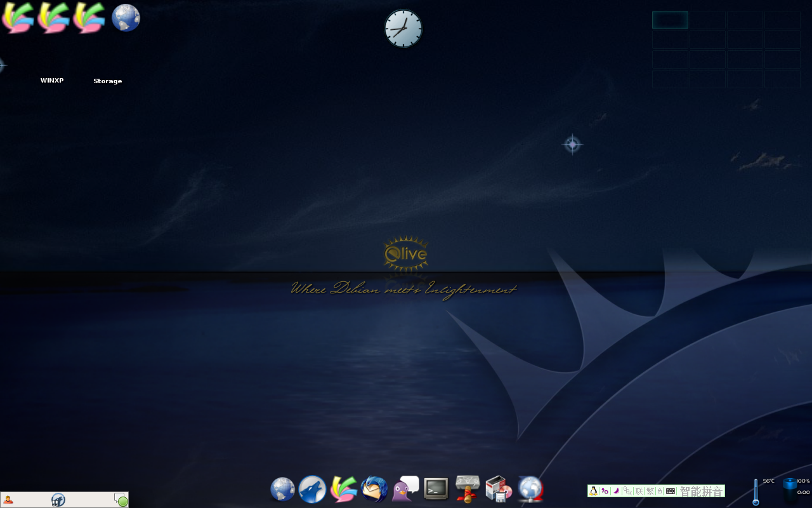Toggle the 联 option in the input bar
The image size is (812, 508).
639,491
